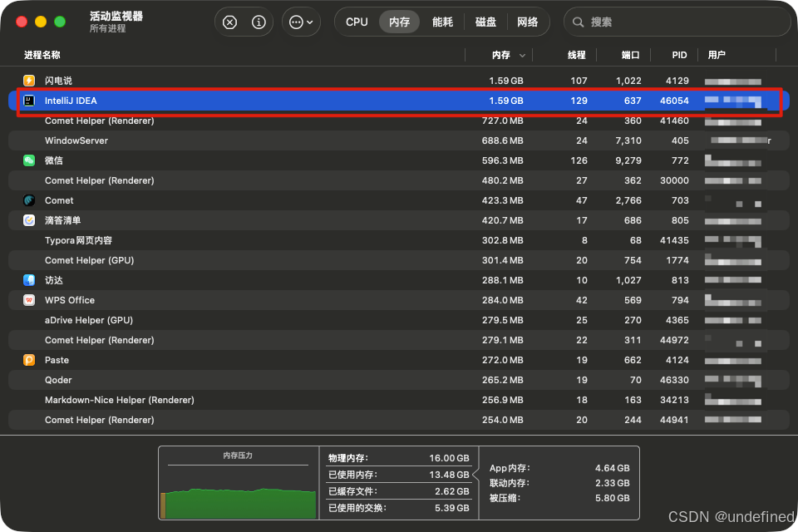
Task: Select the WPS Office app icon
Action: (x=29, y=300)
